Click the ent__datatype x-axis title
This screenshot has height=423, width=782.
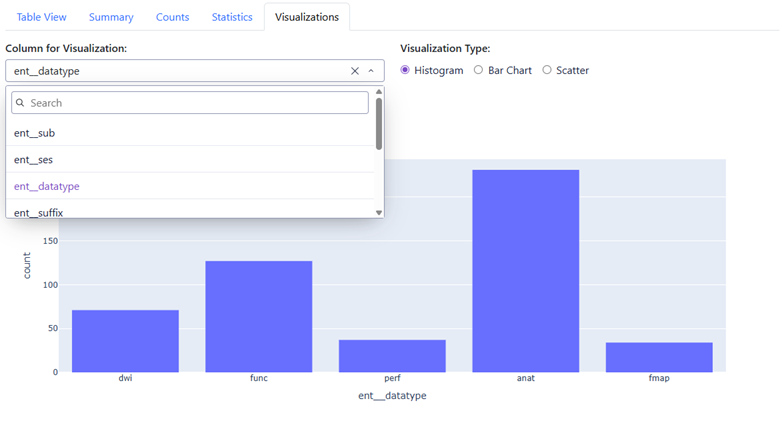(392, 396)
